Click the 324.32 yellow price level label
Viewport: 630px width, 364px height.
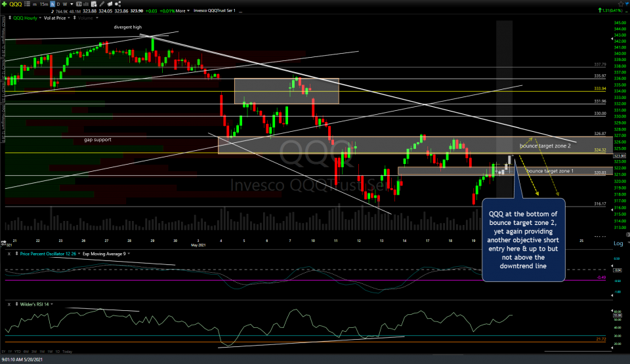coord(600,150)
